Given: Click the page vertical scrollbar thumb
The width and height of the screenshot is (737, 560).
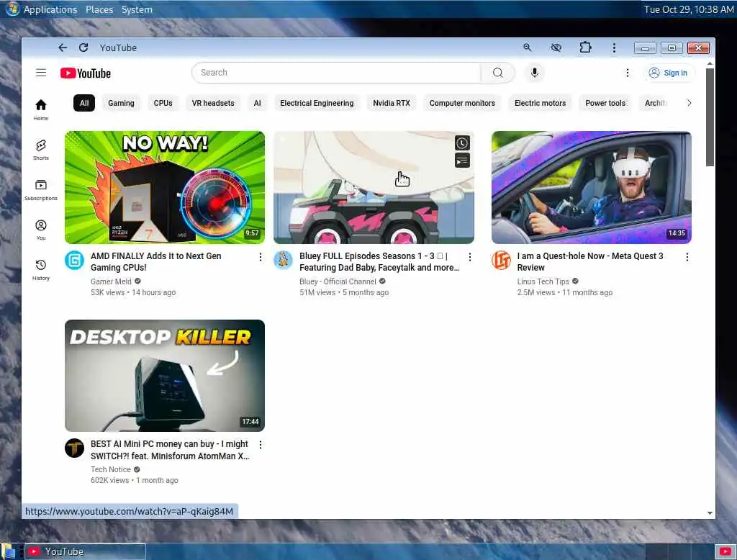Looking at the screenshot, I should (x=710, y=117).
